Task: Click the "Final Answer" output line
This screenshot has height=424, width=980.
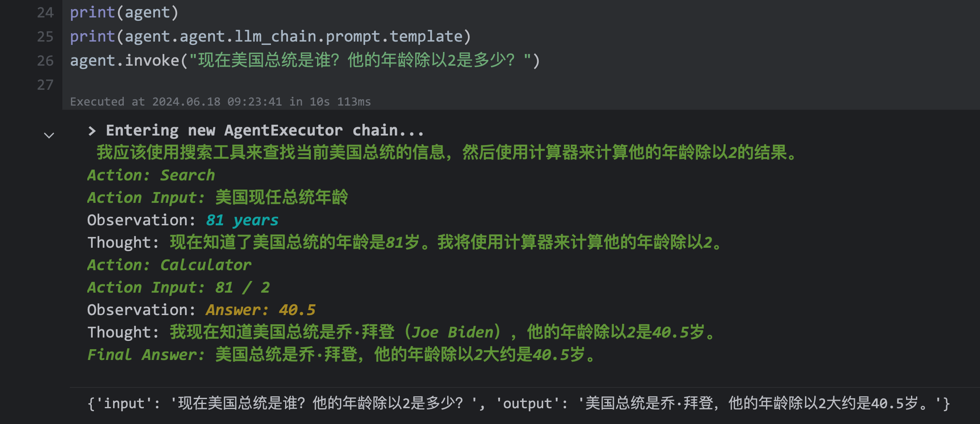Action: click(341, 355)
